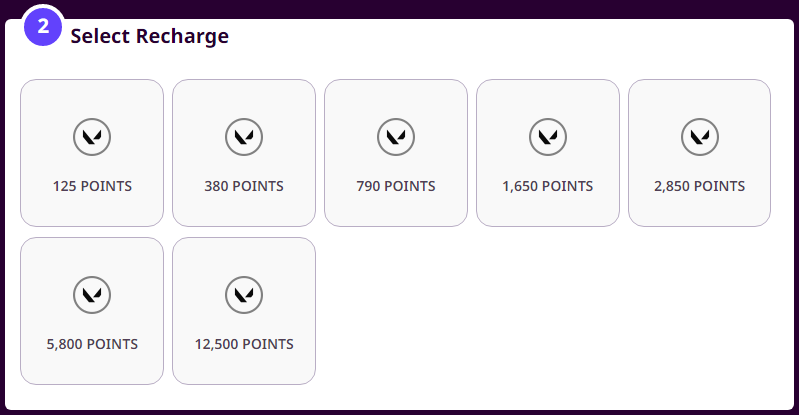Click the Valorant icon above 2,850 POINTS
Image resolution: width=799 pixels, height=415 pixels.
700,136
